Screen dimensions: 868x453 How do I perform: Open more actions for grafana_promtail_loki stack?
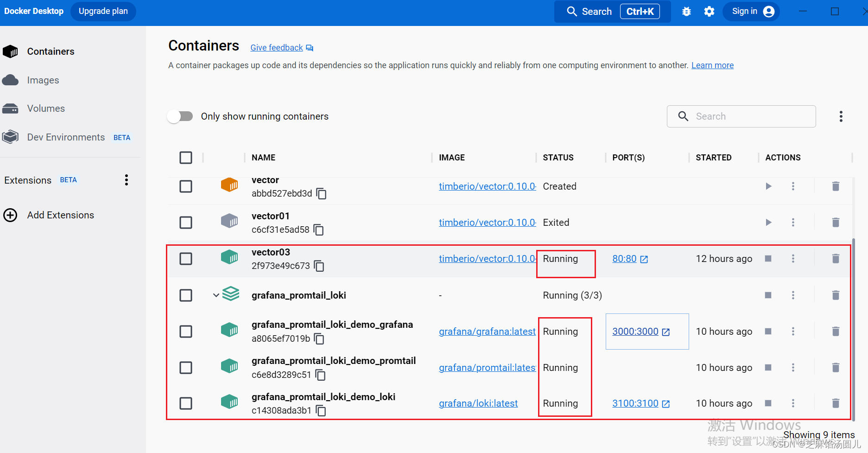[793, 295]
